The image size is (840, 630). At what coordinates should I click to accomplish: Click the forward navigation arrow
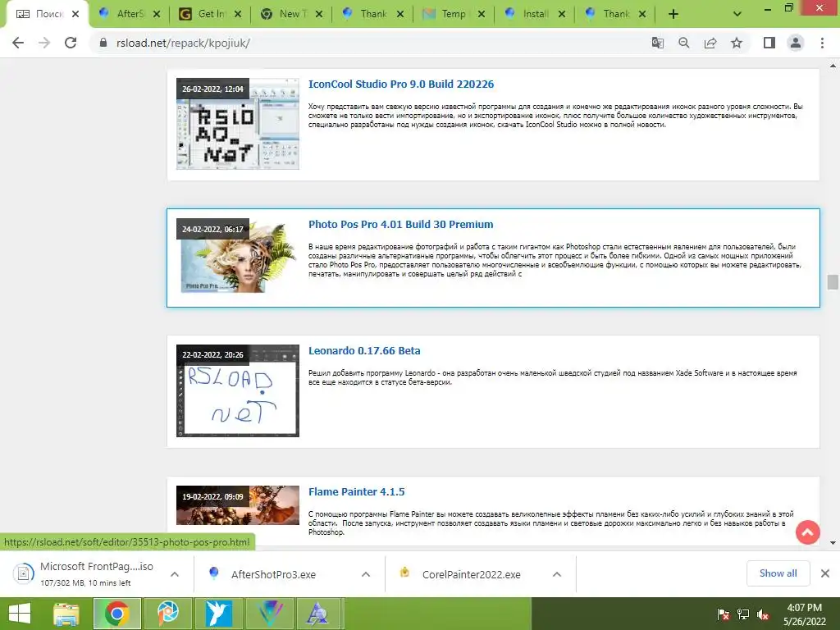click(x=44, y=43)
